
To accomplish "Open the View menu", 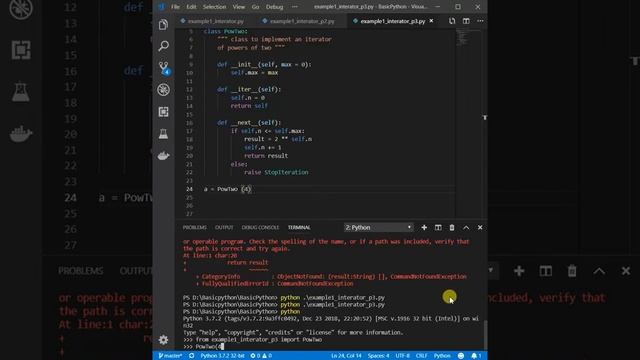I will (239, 7).
